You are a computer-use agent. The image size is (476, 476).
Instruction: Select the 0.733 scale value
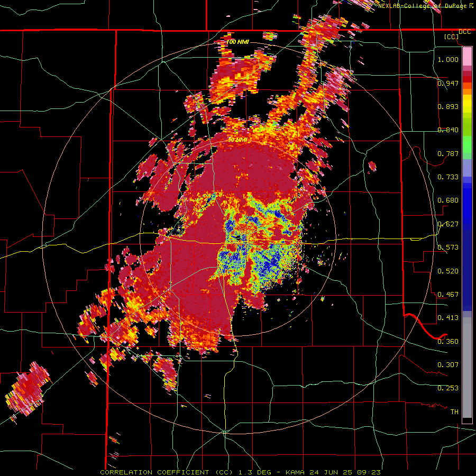point(448,177)
